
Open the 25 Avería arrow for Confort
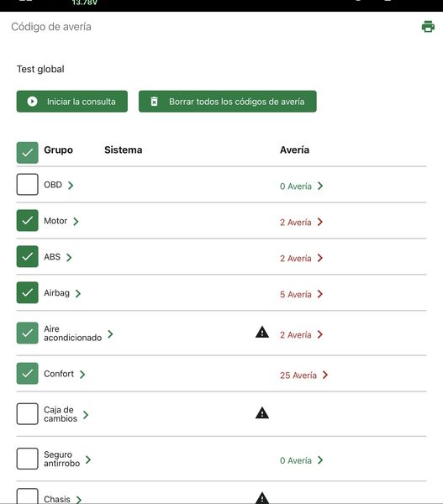(x=325, y=375)
